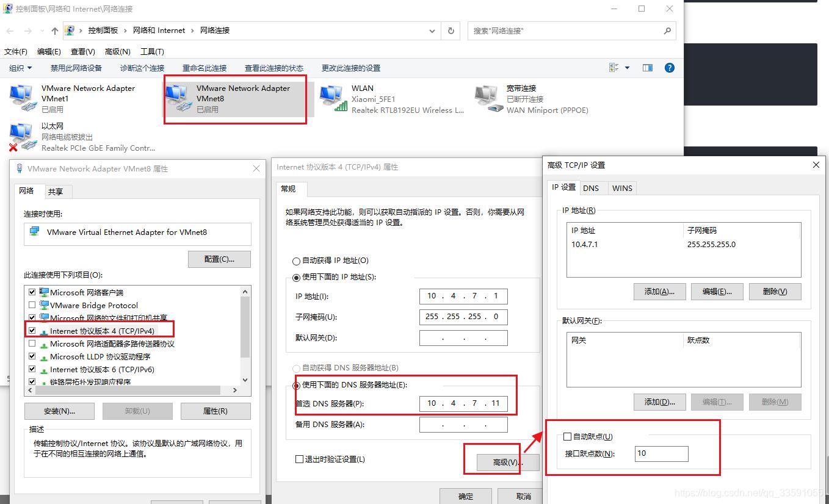
Task: Expand the 控制面板 breadcrumb chevron
Action: click(x=126, y=31)
